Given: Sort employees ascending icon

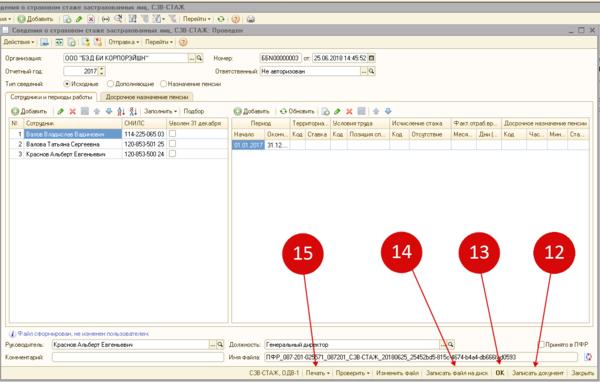Looking at the screenshot, I should [x=121, y=111].
